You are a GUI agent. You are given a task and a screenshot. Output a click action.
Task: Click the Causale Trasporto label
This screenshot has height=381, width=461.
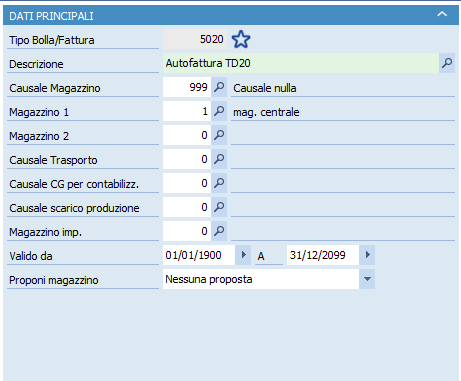(53, 160)
